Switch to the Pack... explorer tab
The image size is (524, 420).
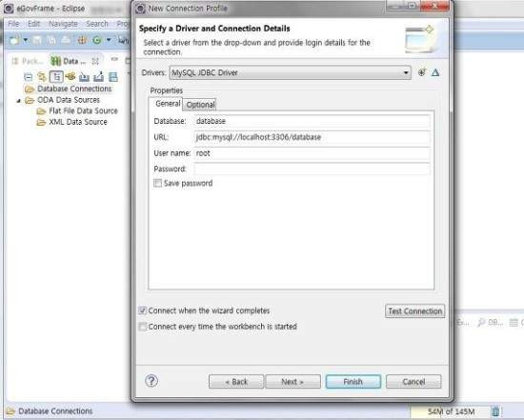pyautogui.click(x=29, y=61)
